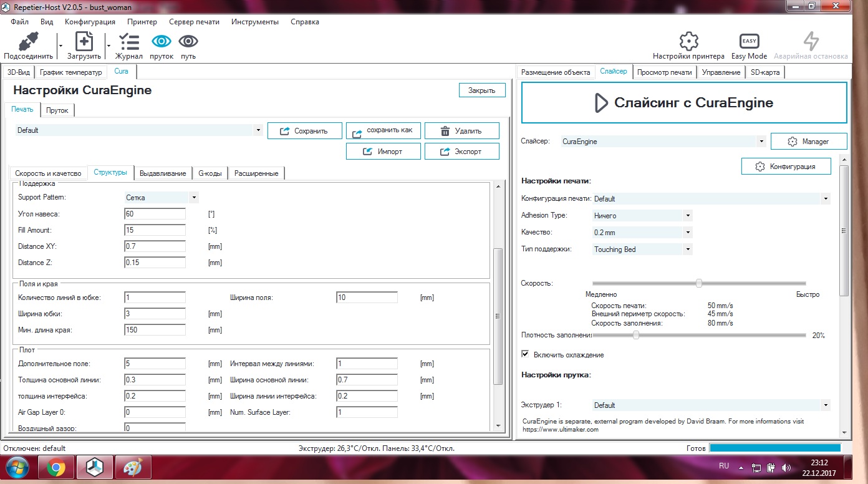Click the Emergency Stop lightning icon
Screen dimensions: 868x484
click(811, 42)
